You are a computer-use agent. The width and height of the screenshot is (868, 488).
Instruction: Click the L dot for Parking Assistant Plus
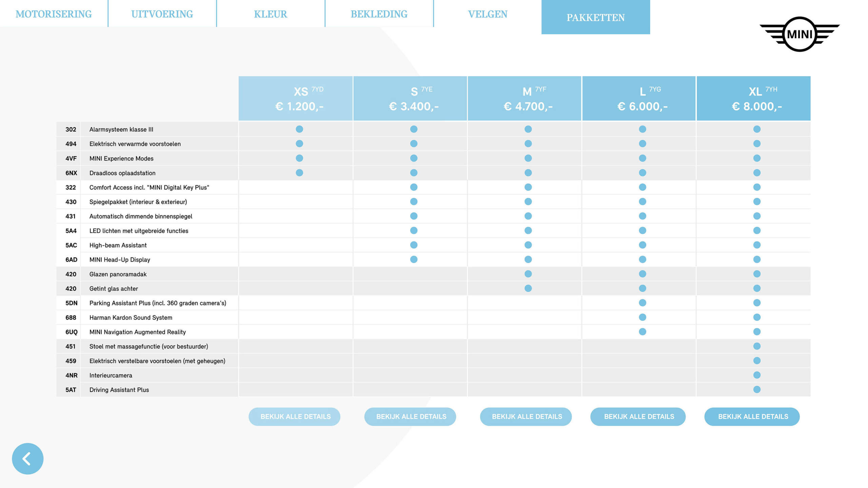pos(643,303)
